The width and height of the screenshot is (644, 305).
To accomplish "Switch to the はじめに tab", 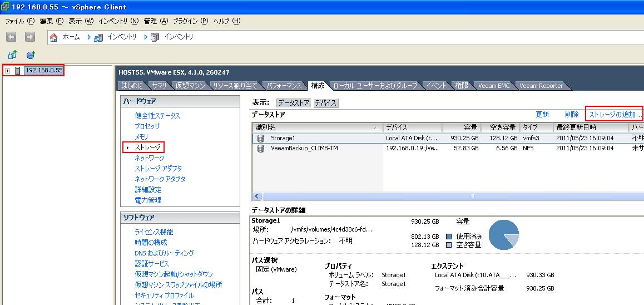I will 132,86.
